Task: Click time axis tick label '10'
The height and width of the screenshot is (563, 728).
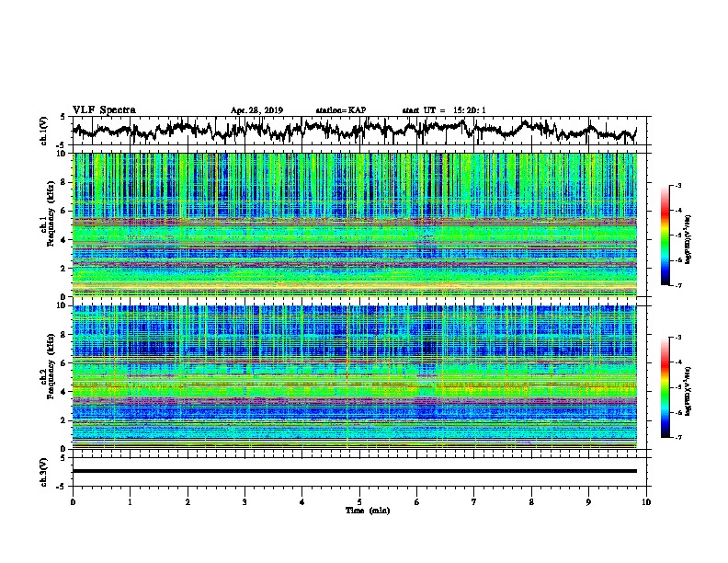Action: [x=646, y=502]
